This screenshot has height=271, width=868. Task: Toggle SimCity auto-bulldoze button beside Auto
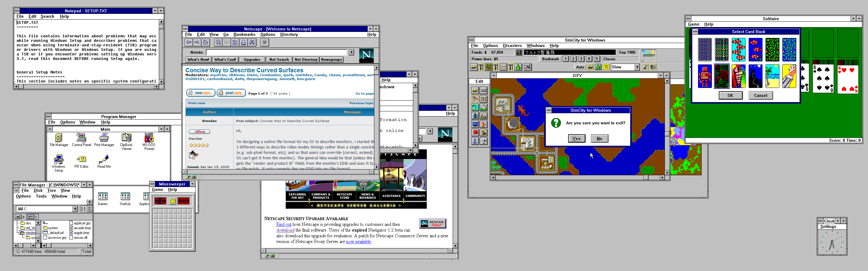click(x=591, y=67)
